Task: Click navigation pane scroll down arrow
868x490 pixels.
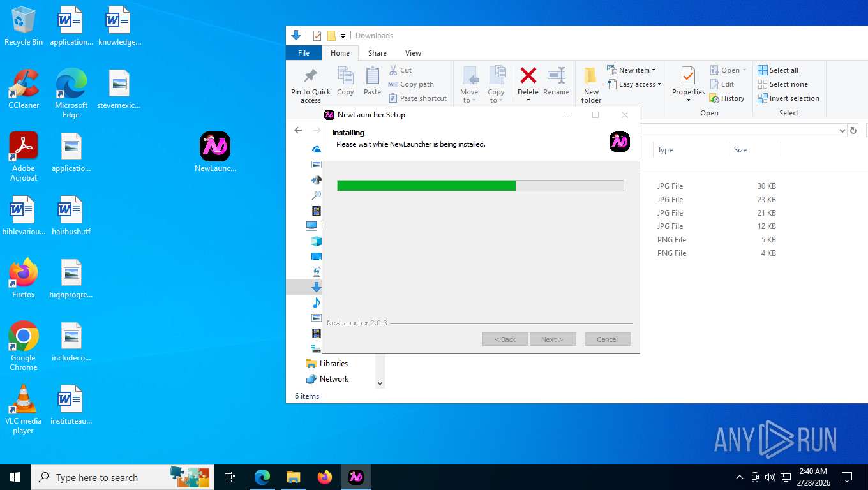Action: coord(380,383)
